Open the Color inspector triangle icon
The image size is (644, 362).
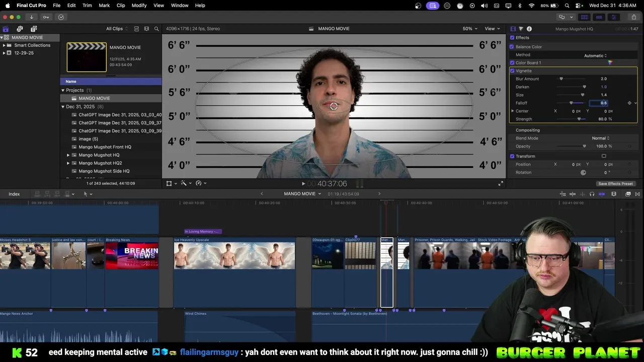tap(521, 29)
